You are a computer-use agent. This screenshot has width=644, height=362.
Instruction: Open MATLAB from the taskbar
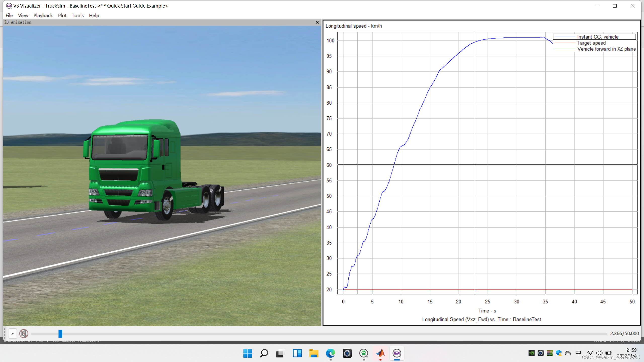[x=381, y=353]
